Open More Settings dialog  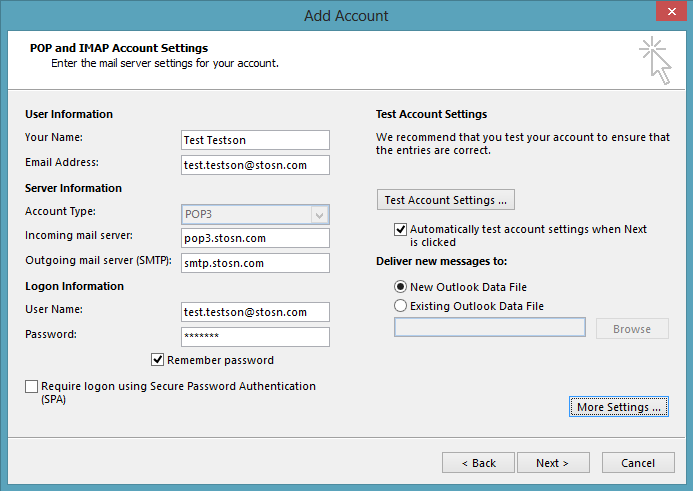coord(618,407)
